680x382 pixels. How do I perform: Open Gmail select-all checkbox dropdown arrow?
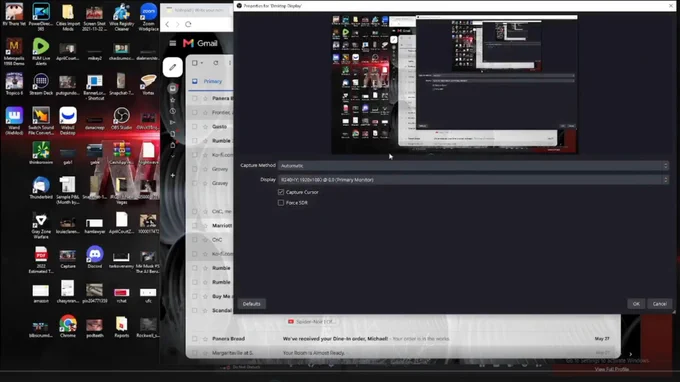[x=202, y=63]
